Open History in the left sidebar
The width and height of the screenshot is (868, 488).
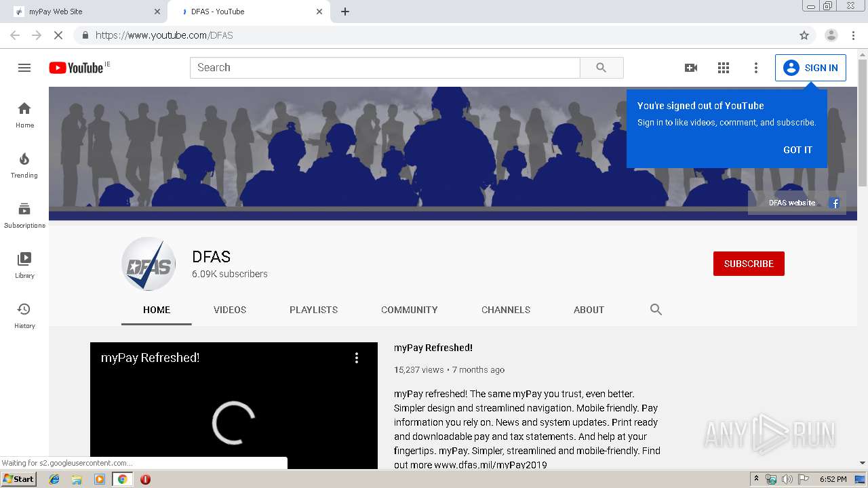pos(24,315)
